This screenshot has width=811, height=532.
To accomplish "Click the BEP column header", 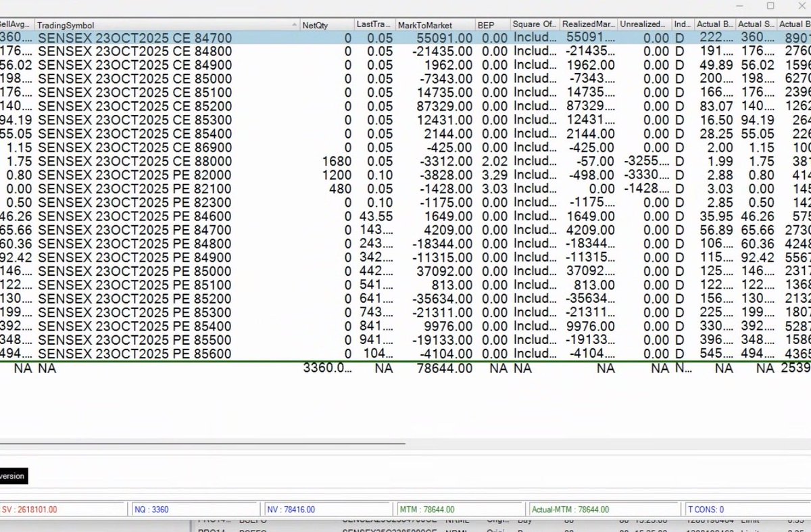I will click(x=492, y=24).
